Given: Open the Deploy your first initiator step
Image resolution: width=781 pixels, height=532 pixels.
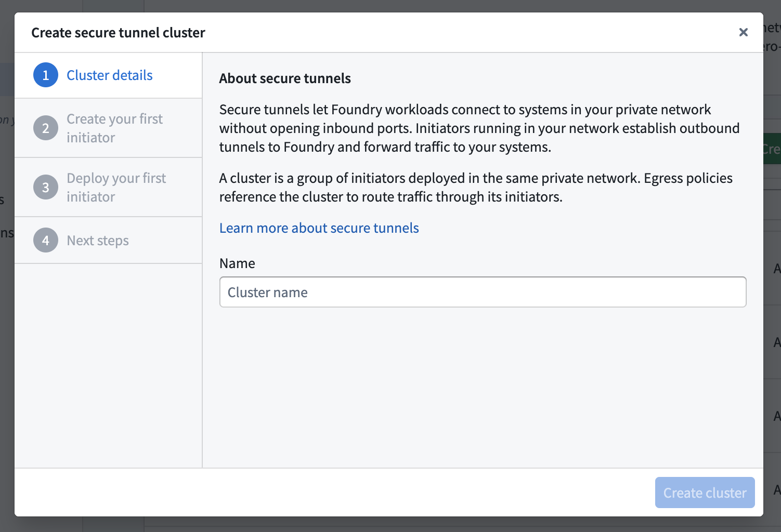Looking at the screenshot, I should (108, 188).
